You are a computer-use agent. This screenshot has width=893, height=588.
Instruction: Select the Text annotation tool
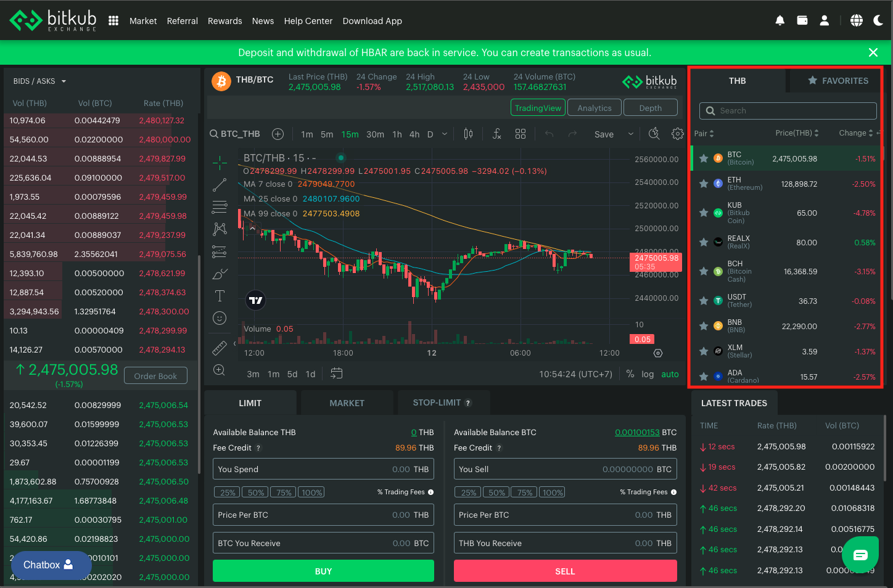220,295
